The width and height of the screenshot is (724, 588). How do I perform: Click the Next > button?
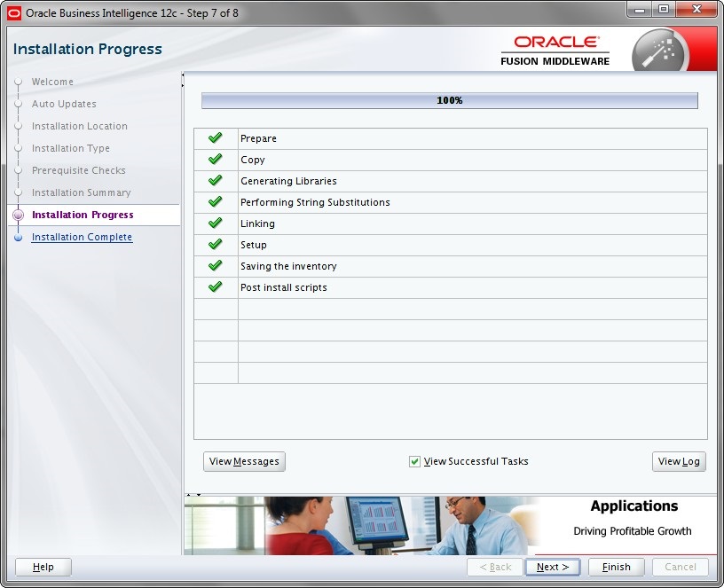(553, 567)
